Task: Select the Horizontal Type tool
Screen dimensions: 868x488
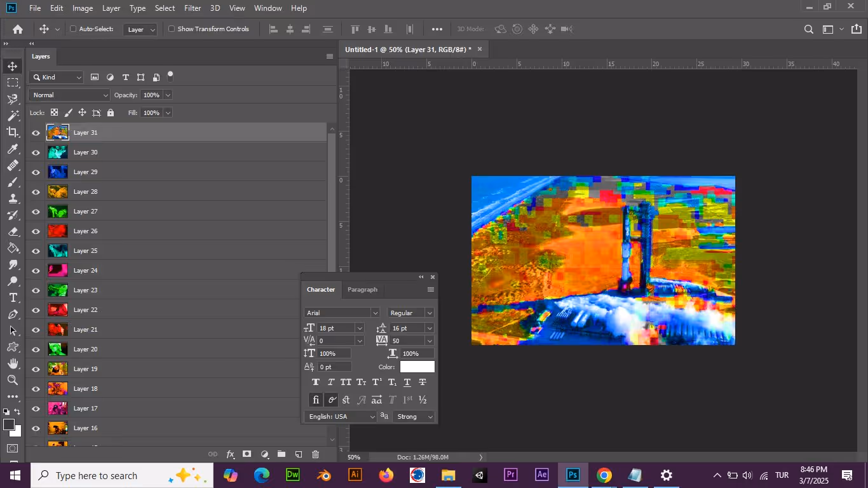Action: [x=13, y=298]
